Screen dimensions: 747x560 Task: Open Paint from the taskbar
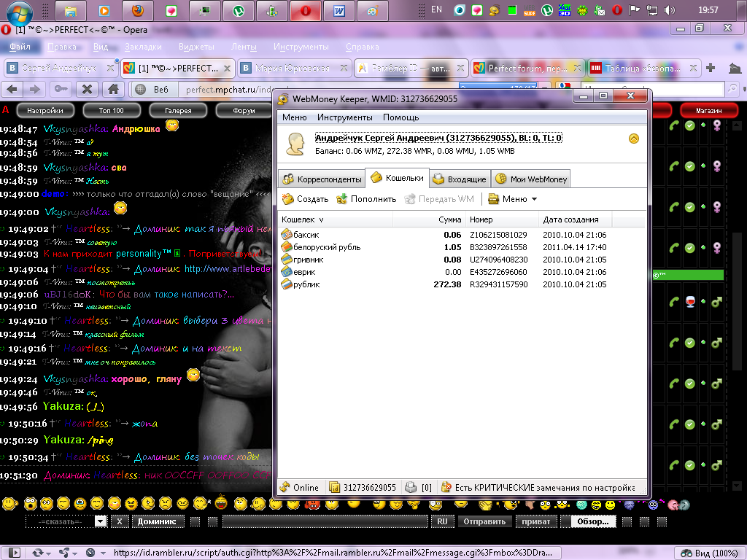click(372, 10)
